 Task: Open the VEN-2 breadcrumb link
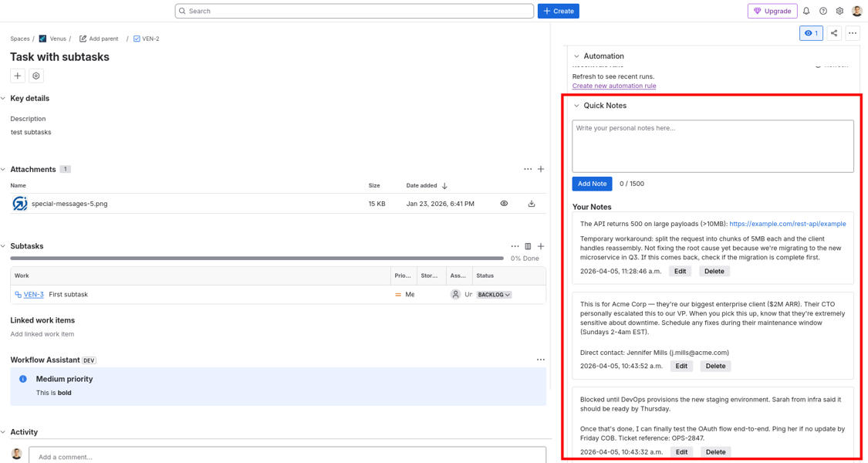(150, 39)
